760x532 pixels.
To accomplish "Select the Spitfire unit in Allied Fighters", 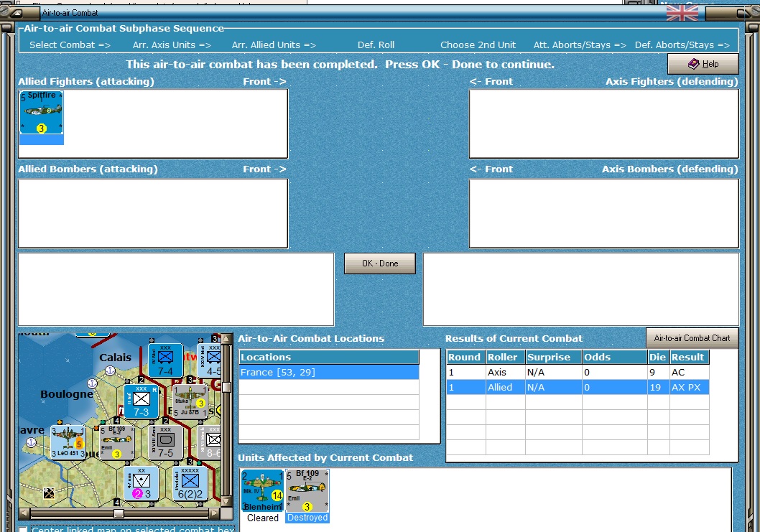I will tap(42, 113).
